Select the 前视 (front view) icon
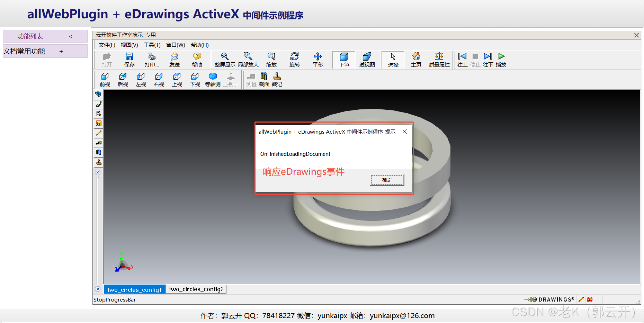 pyautogui.click(x=105, y=80)
